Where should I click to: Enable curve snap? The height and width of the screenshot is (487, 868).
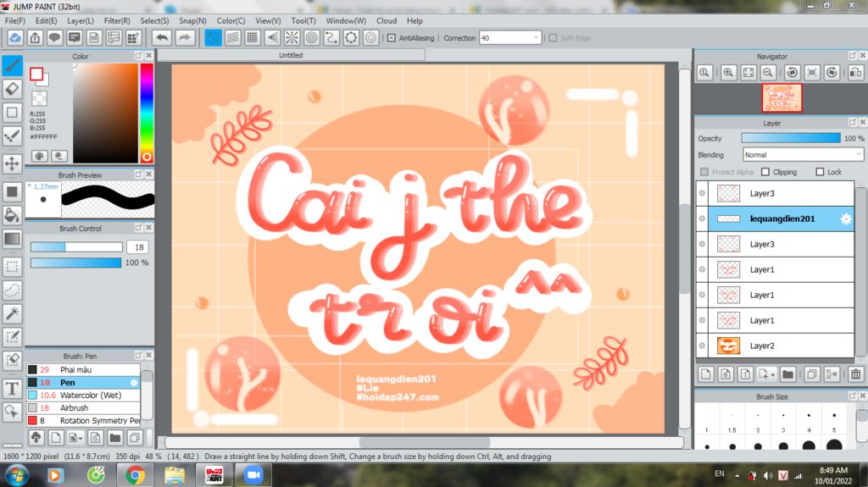pyautogui.click(x=331, y=37)
